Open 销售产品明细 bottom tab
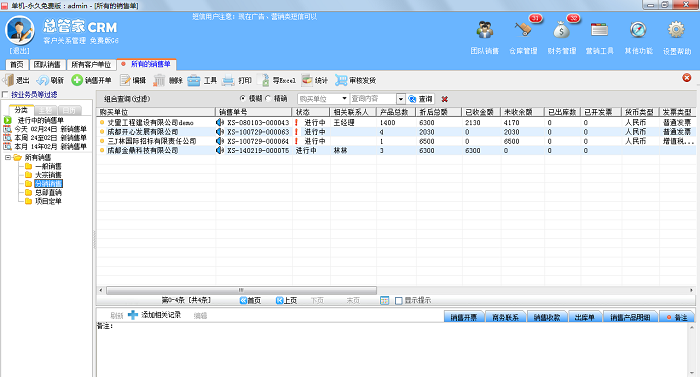The image size is (700, 377). 630,317
